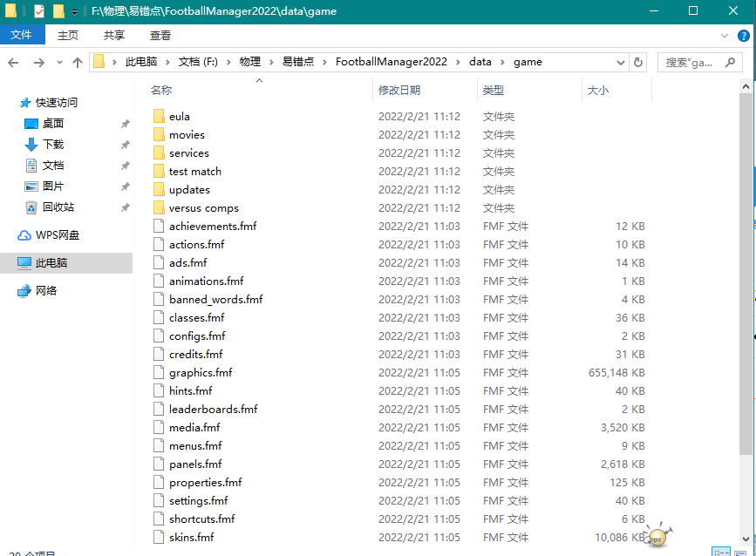The image size is (756, 556).
Task: Open Documents (文档) in quick access
Action: click(52, 166)
